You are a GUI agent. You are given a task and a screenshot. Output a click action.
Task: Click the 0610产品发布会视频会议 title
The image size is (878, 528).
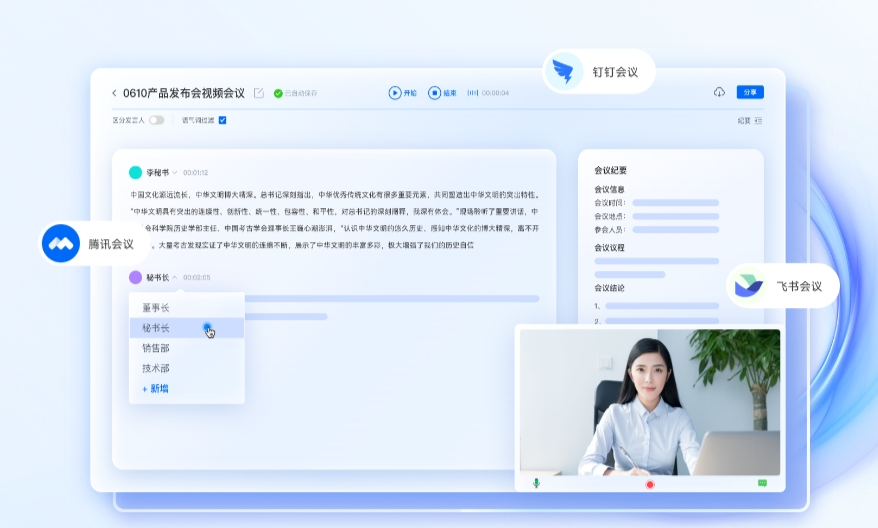click(184, 93)
